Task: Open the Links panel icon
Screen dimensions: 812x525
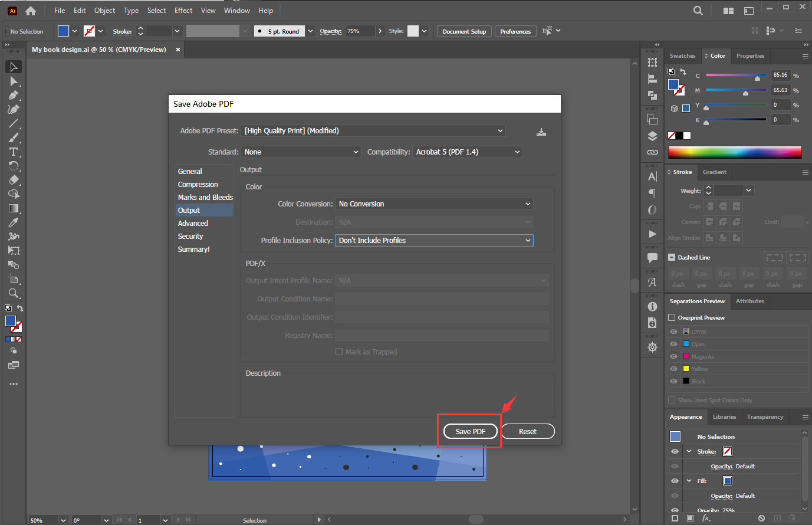Action: click(652, 152)
